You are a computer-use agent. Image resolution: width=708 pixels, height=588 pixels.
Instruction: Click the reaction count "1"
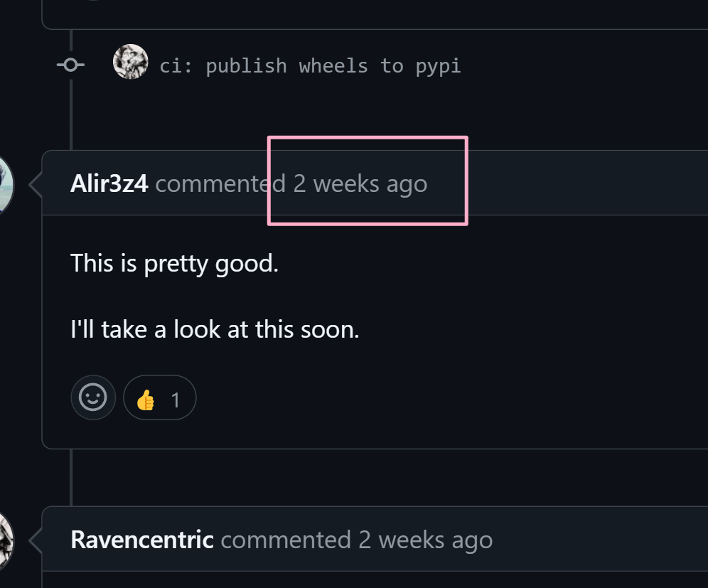pyautogui.click(x=176, y=400)
